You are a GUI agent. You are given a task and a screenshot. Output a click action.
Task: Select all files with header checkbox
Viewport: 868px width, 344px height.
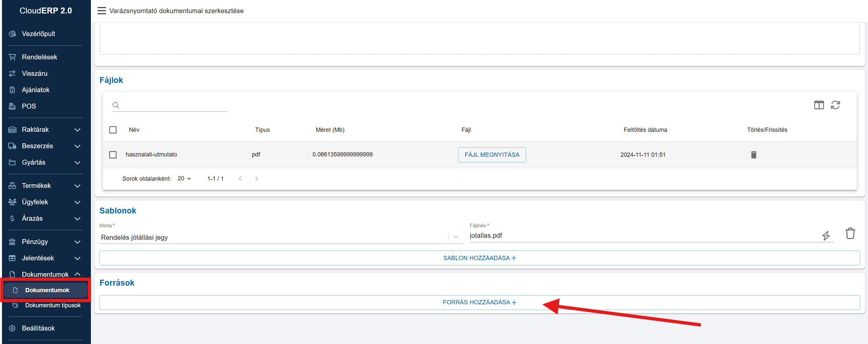113,130
